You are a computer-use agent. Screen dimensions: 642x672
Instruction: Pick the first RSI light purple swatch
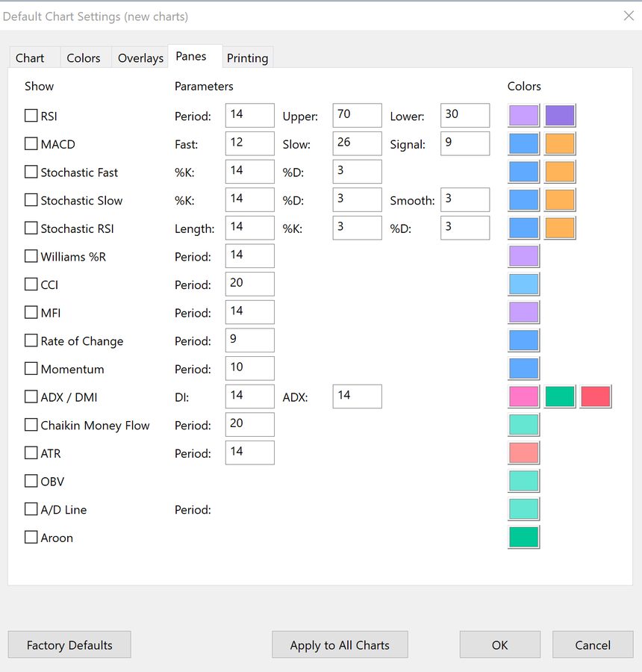(524, 115)
